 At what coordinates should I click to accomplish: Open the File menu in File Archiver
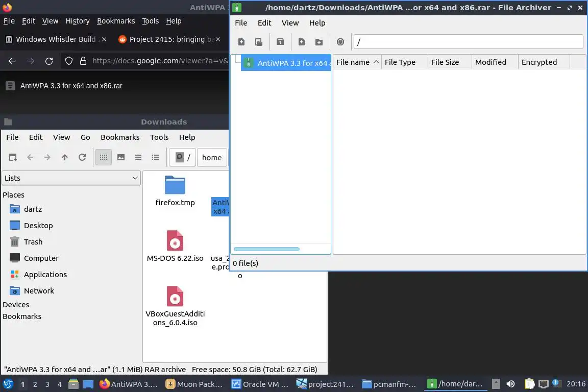[241, 23]
